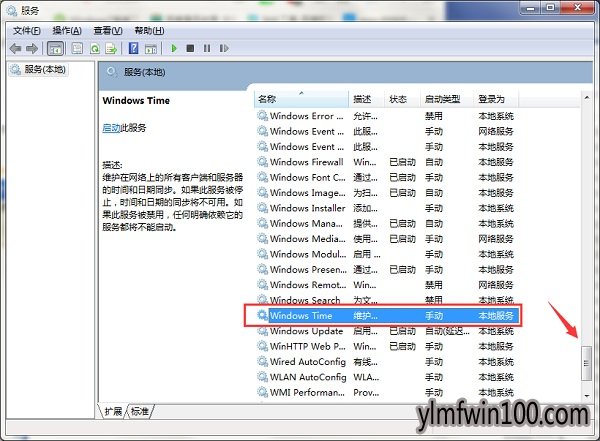
Task: Open the 帮助(H) menu
Action: (x=149, y=31)
